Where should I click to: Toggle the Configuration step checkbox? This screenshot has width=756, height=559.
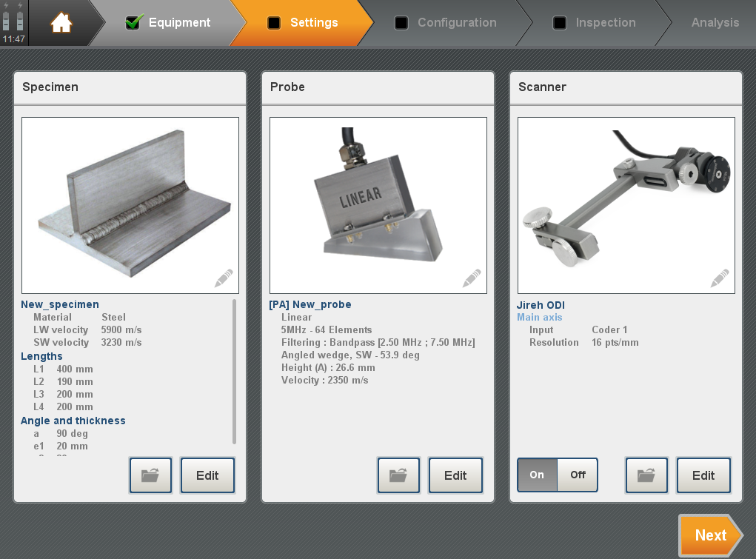pyautogui.click(x=401, y=23)
